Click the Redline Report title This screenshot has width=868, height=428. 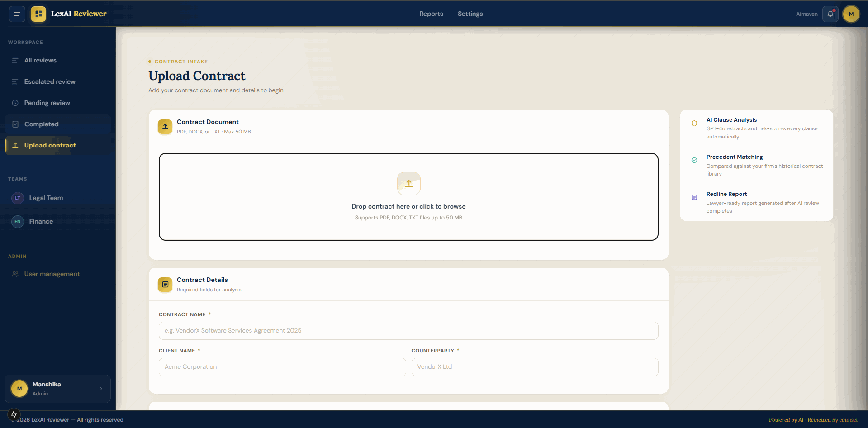tap(726, 194)
